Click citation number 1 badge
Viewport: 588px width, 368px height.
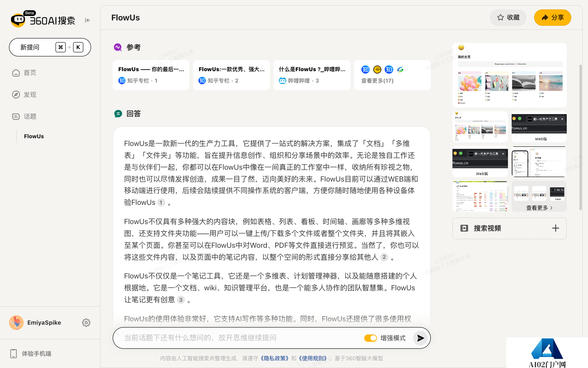coord(161,202)
